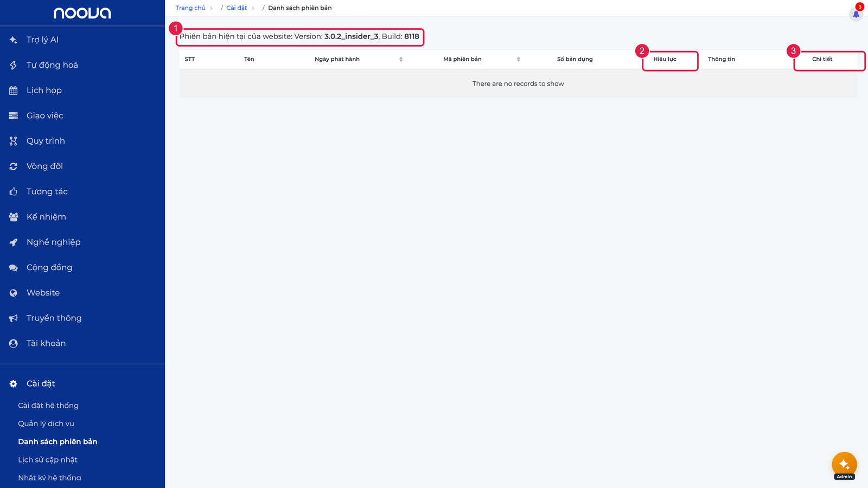Sort by Ngày phát hành column arrows
Image resolution: width=868 pixels, height=488 pixels.
pyautogui.click(x=401, y=59)
